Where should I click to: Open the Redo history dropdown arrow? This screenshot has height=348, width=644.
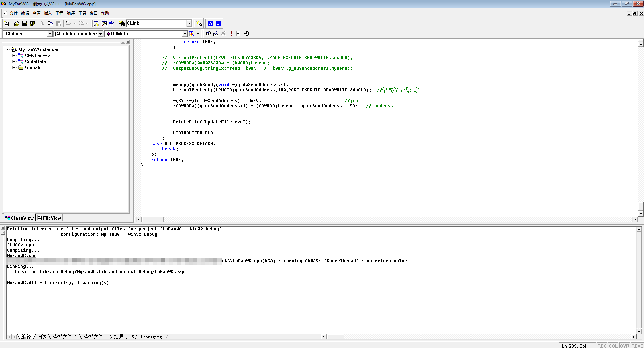pyautogui.click(x=87, y=23)
